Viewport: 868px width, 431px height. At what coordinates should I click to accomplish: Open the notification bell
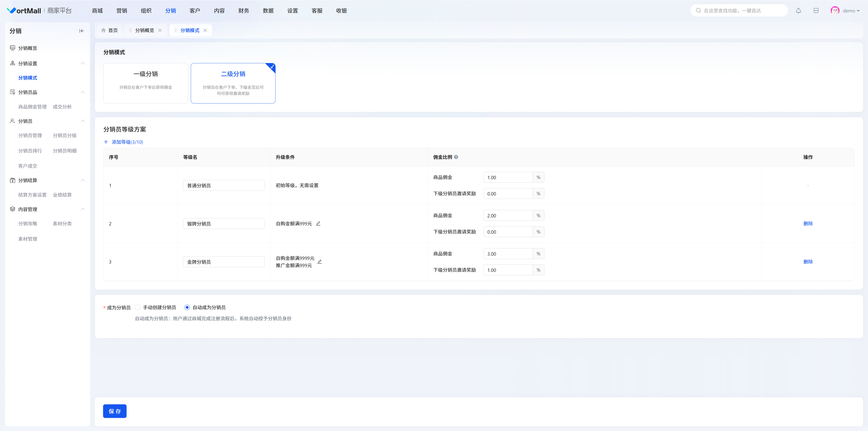click(798, 11)
